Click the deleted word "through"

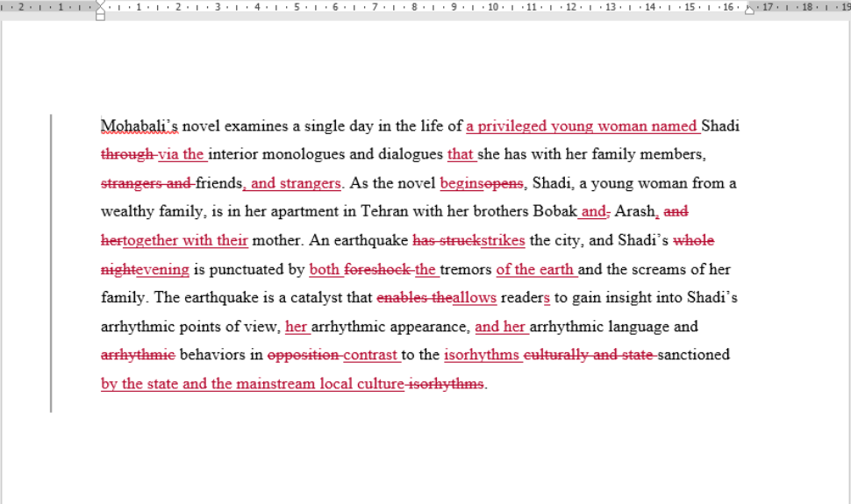click(127, 155)
